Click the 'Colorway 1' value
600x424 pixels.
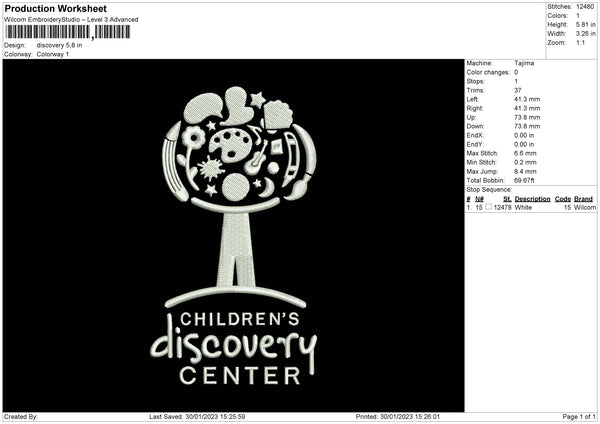[53, 54]
